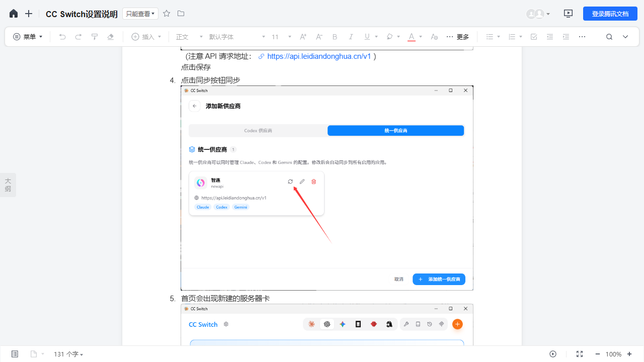Collapse the toolbar with chevron
Screen dimensions: 644x362
[x=625, y=37]
